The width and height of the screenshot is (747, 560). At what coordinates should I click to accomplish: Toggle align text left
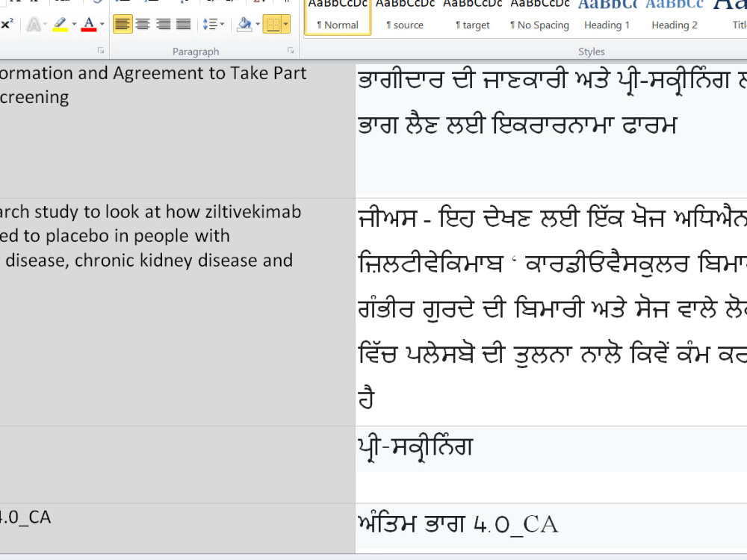click(x=123, y=24)
